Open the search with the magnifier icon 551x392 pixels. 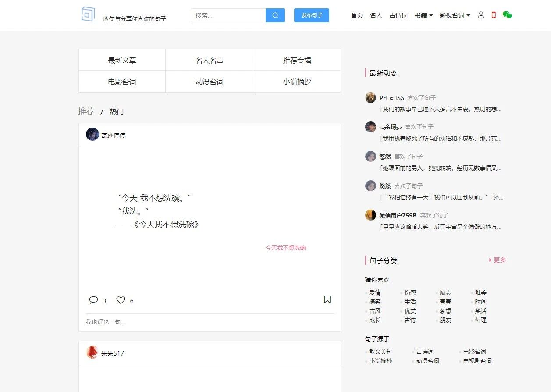pyautogui.click(x=275, y=15)
